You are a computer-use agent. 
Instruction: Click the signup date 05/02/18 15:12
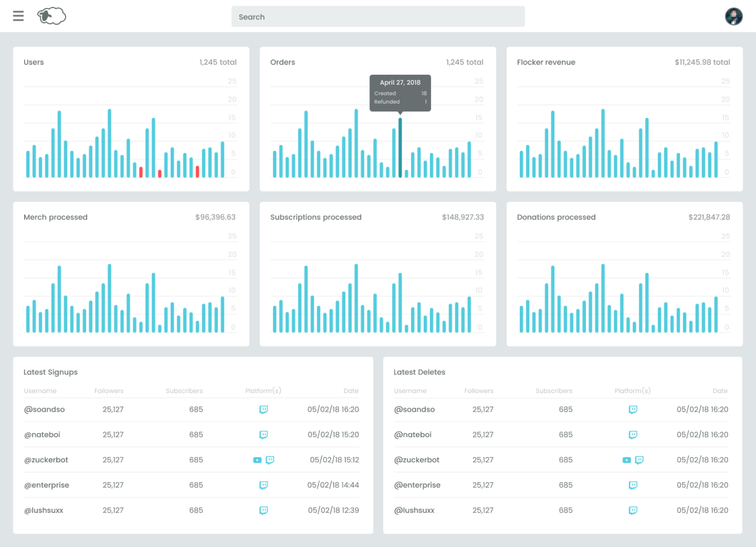(335, 460)
